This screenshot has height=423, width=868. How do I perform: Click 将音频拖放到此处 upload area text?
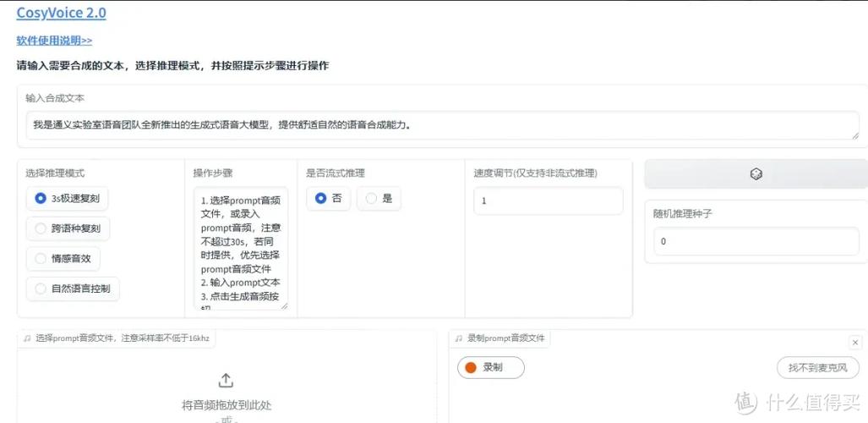[x=227, y=405]
